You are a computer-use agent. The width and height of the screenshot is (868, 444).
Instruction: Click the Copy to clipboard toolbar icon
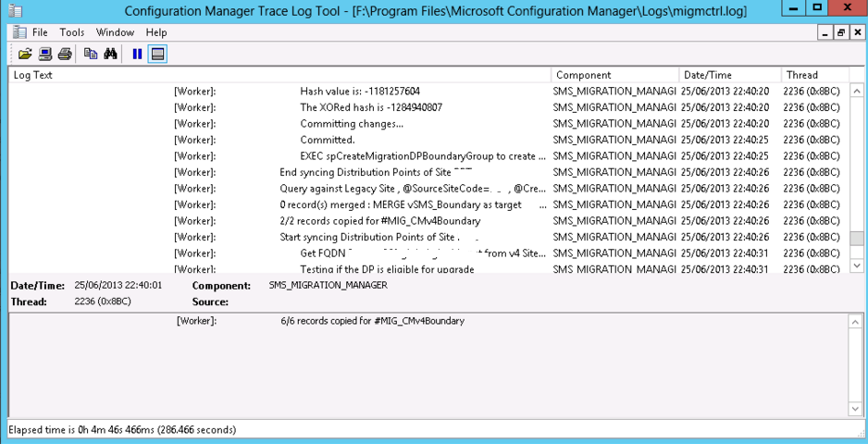pyautogui.click(x=91, y=54)
